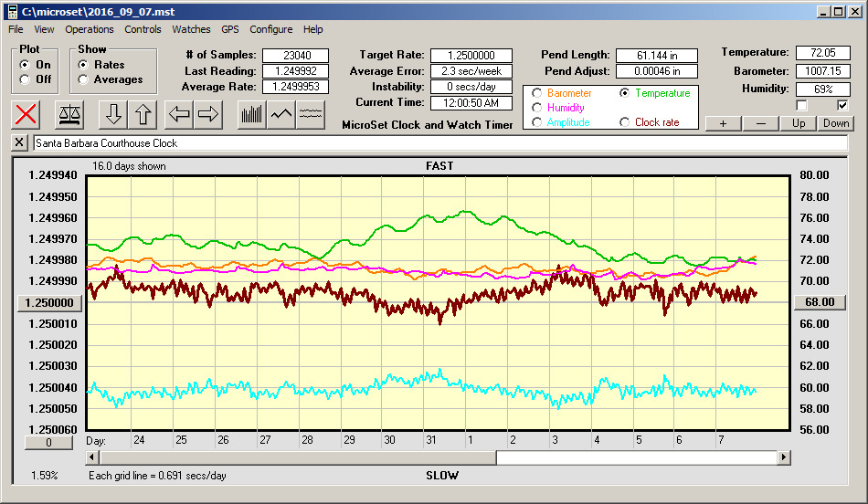Click the 68.00 right axis center button
The image size is (868, 504).
820,302
